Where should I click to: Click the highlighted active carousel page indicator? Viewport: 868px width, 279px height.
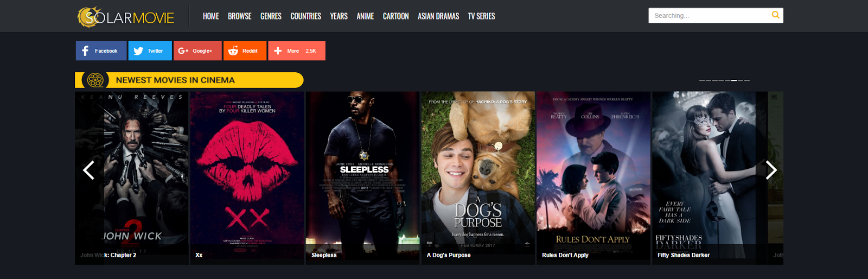tap(734, 80)
